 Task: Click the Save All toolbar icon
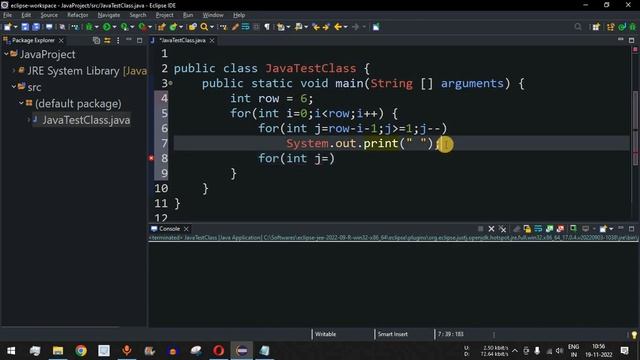coord(36,27)
